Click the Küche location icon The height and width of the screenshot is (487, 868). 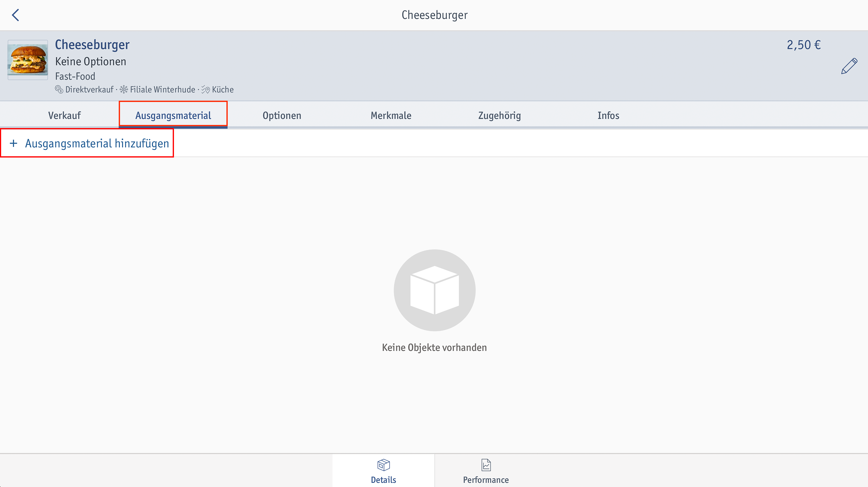[x=205, y=89]
